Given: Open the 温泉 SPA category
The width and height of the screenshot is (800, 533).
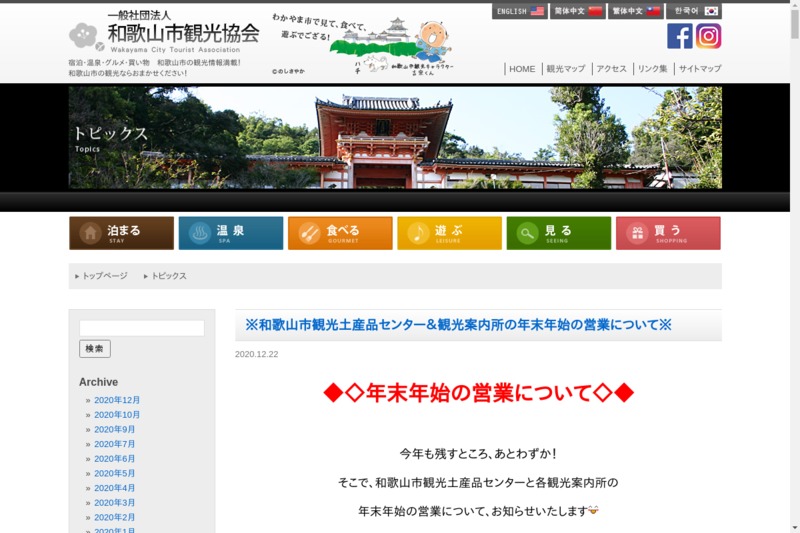Looking at the screenshot, I should (x=231, y=233).
